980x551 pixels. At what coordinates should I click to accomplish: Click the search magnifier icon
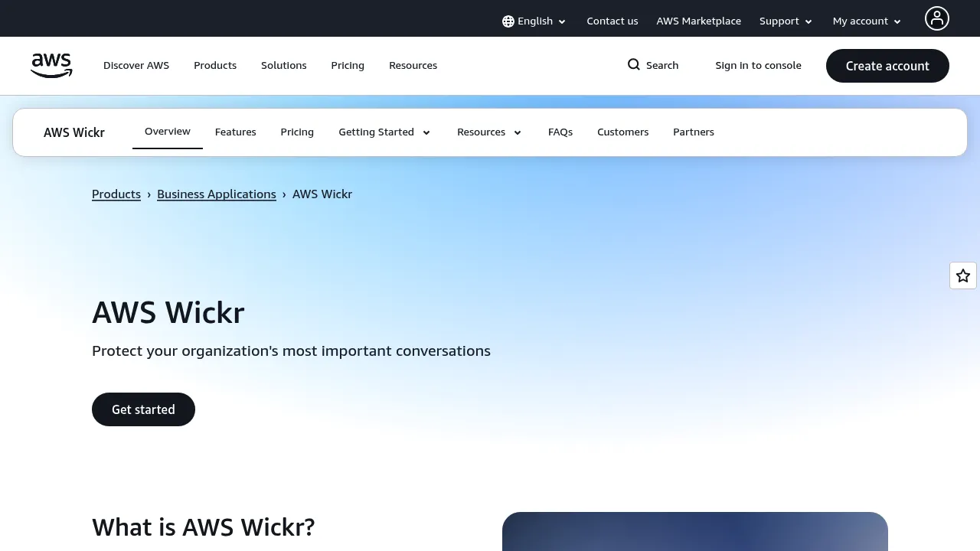pos(634,65)
